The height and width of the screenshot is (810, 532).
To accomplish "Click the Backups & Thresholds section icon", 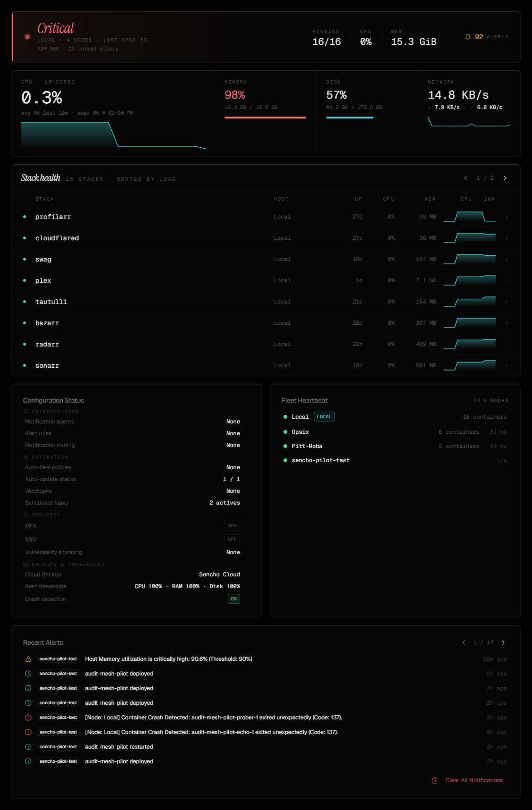I will point(26,565).
